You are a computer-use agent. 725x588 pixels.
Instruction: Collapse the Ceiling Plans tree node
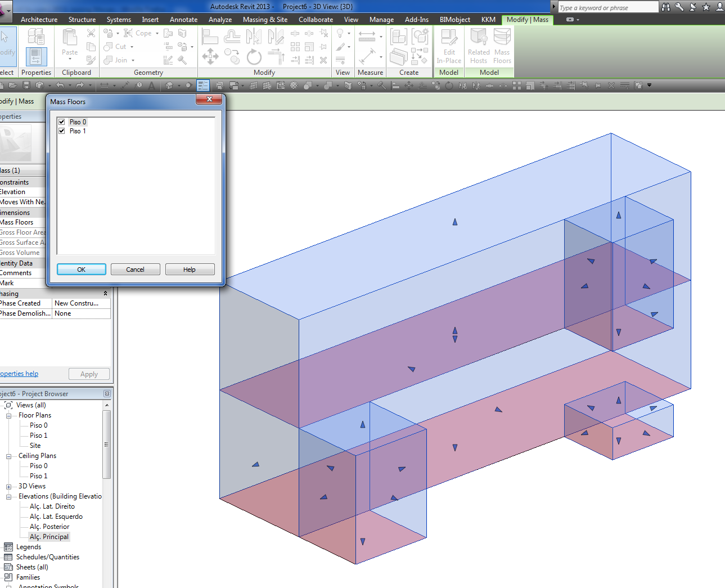click(9, 456)
